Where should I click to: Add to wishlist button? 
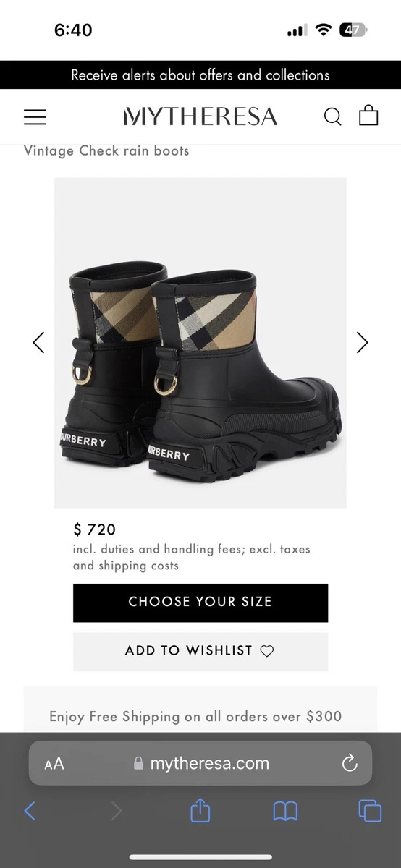point(200,651)
